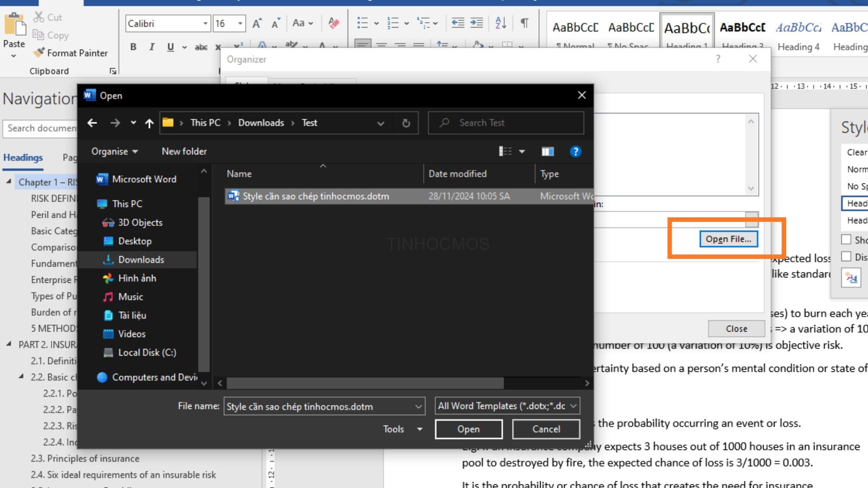868x488 pixels.
Task: Collapse the Chapter 1 heading in Navigation
Action: coord(9,181)
